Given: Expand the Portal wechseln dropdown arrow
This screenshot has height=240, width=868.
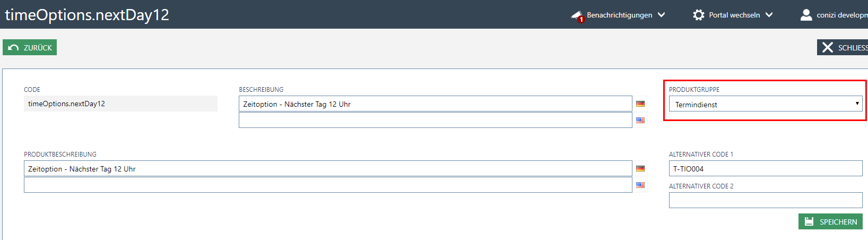Looking at the screenshot, I should point(769,15).
